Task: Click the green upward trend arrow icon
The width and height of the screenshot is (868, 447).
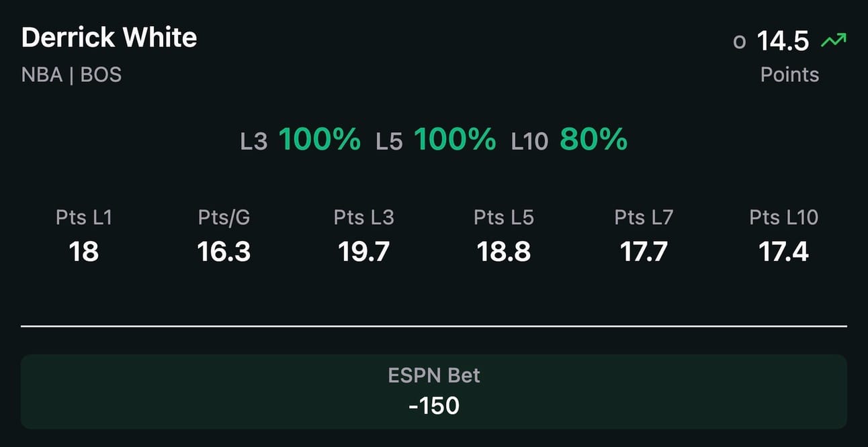Action: (x=833, y=42)
